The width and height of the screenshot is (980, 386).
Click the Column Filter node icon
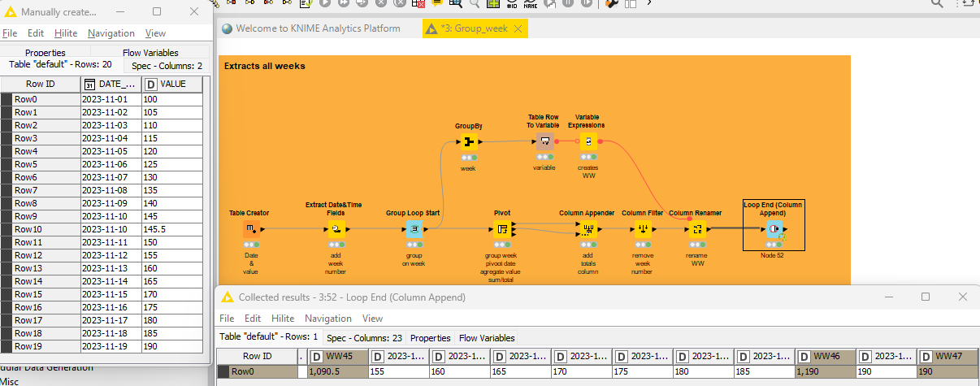643,229
